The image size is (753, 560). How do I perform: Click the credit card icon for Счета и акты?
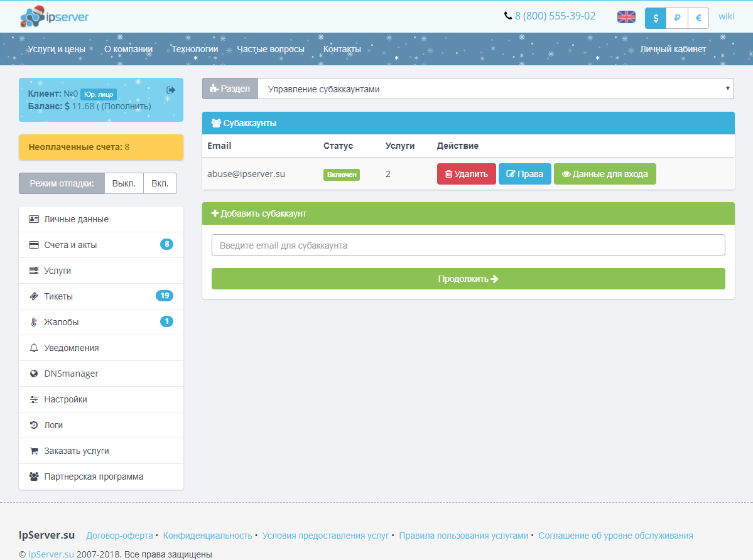click(x=34, y=245)
